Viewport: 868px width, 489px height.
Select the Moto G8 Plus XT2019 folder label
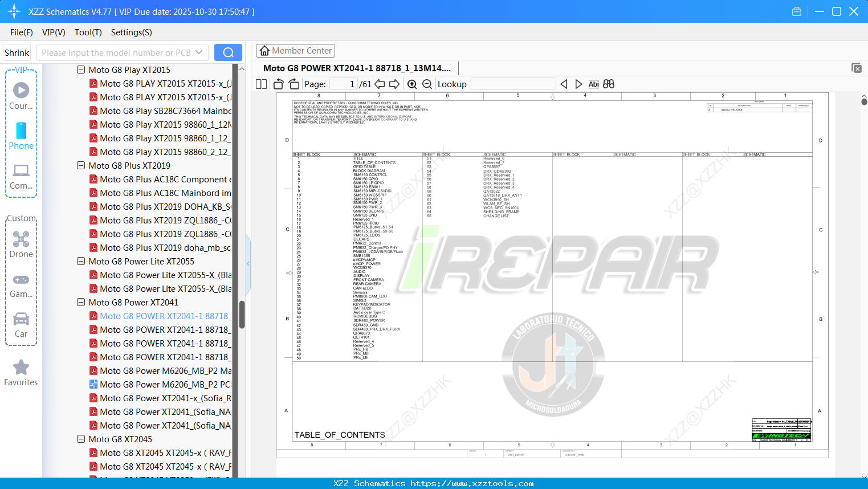click(x=129, y=165)
